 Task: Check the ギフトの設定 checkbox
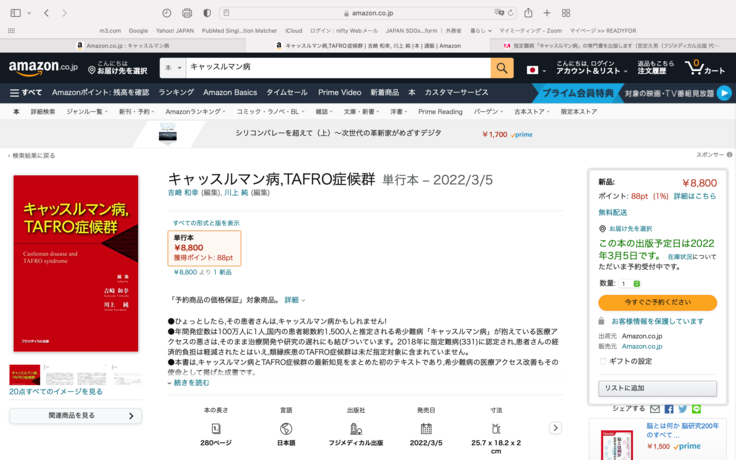(x=602, y=361)
